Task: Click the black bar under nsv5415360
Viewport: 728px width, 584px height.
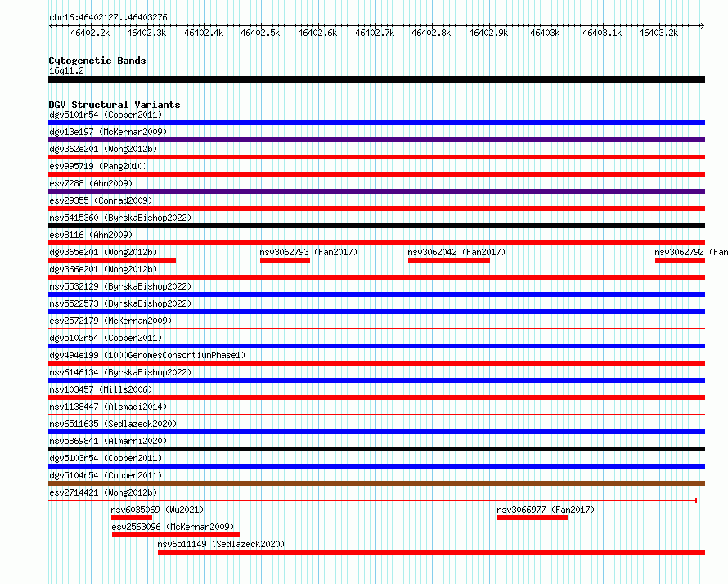Action: [376, 226]
